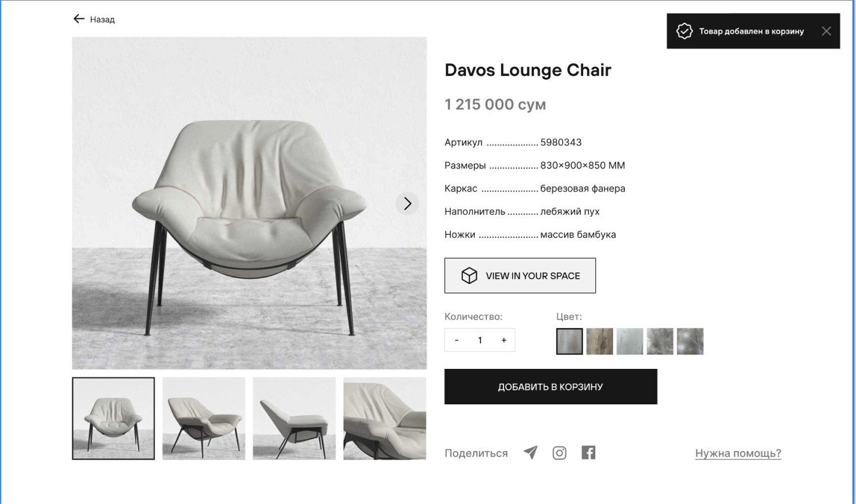Pick the third pale gray swatch

click(630, 341)
